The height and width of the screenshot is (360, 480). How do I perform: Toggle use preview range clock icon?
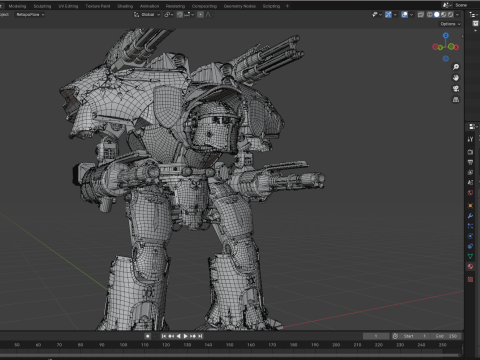(395, 336)
